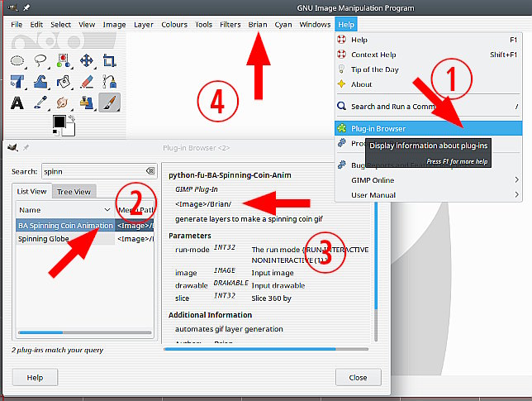Open the Image menu

[114, 25]
